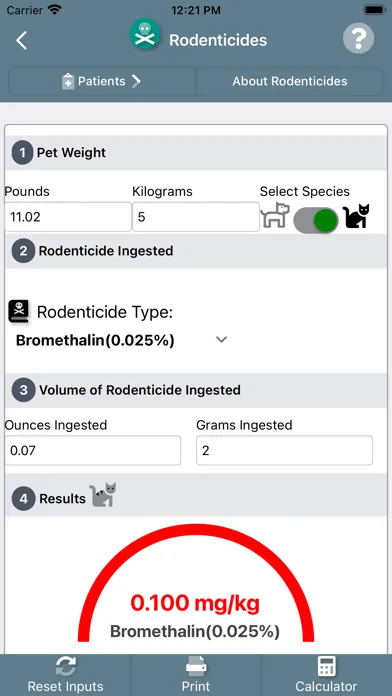Click the Print button
The width and height of the screenshot is (392, 696).
click(x=196, y=675)
